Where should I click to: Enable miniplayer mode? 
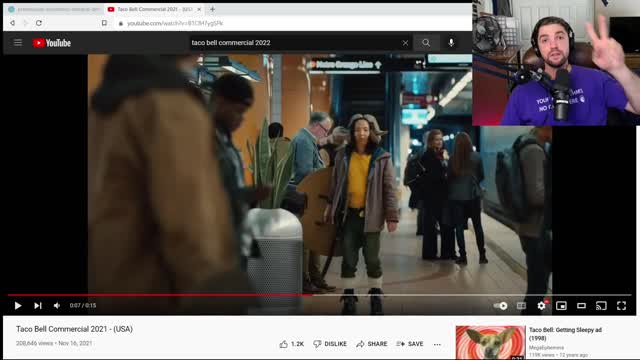[561, 305]
